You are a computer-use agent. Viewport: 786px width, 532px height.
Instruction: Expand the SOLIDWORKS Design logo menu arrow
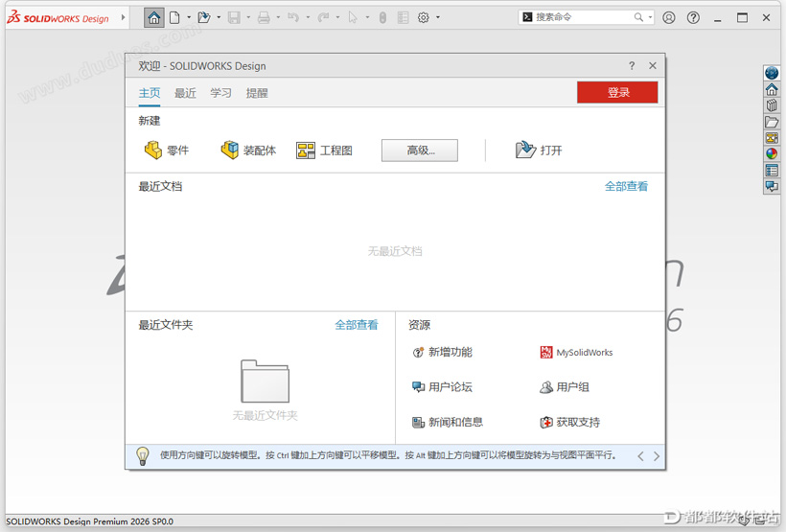point(123,17)
